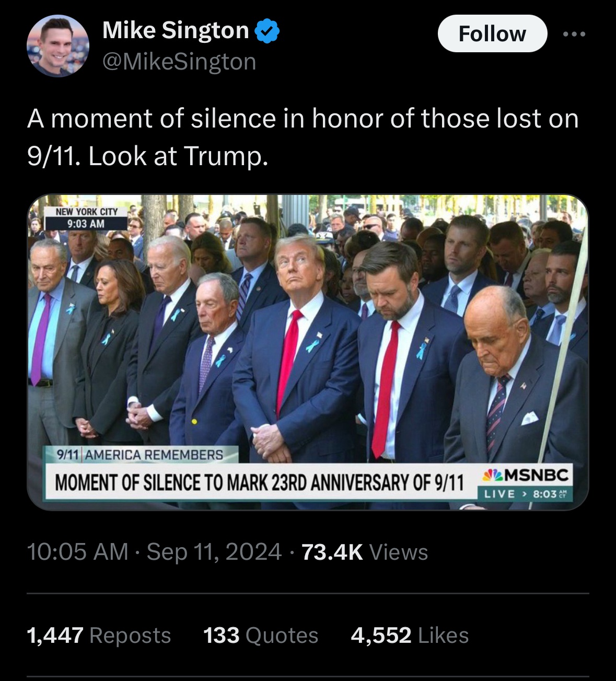Click the blue verified badge
Screen dimensions: 616x681
click(x=266, y=31)
